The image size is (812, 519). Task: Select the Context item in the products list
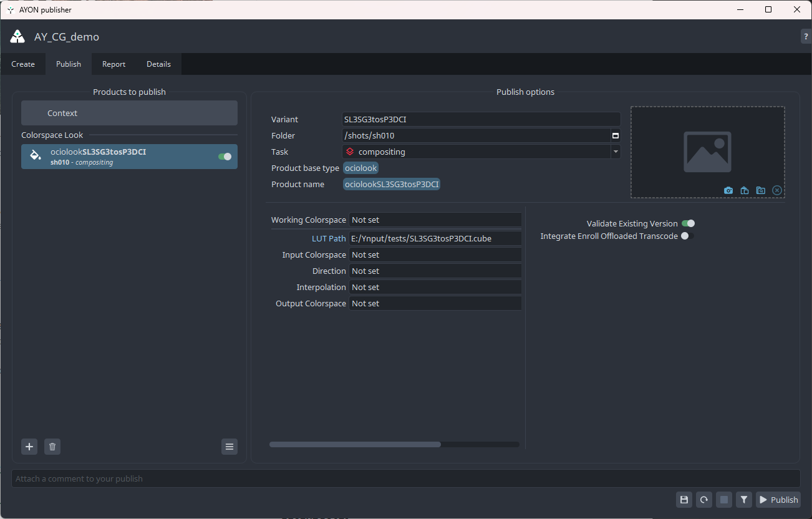129,113
